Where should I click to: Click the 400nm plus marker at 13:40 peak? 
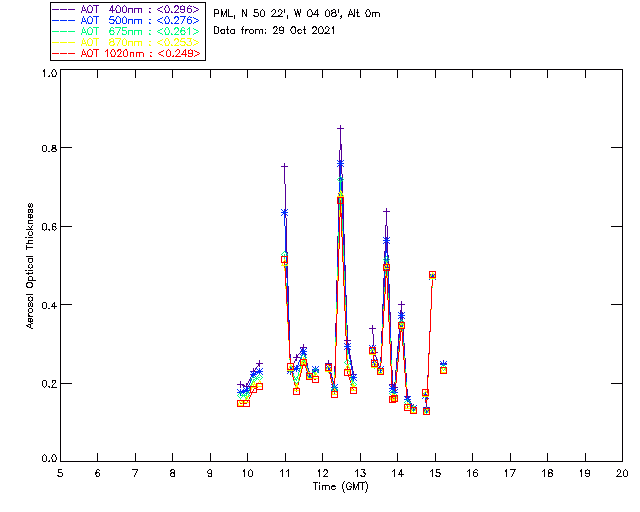pos(386,211)
